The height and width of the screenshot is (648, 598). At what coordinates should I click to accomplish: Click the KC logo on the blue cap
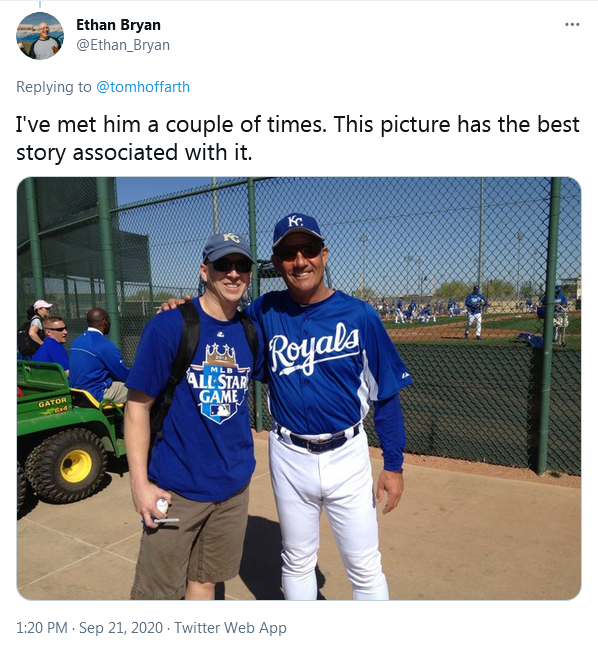coord(295,221)
